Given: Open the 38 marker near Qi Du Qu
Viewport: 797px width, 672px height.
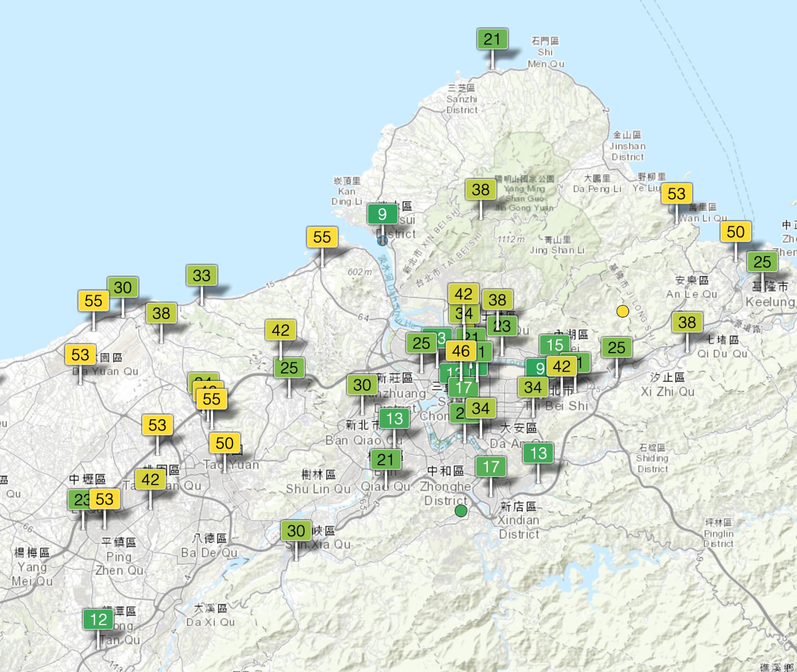Looking at the screenshot, I should 687,322.
